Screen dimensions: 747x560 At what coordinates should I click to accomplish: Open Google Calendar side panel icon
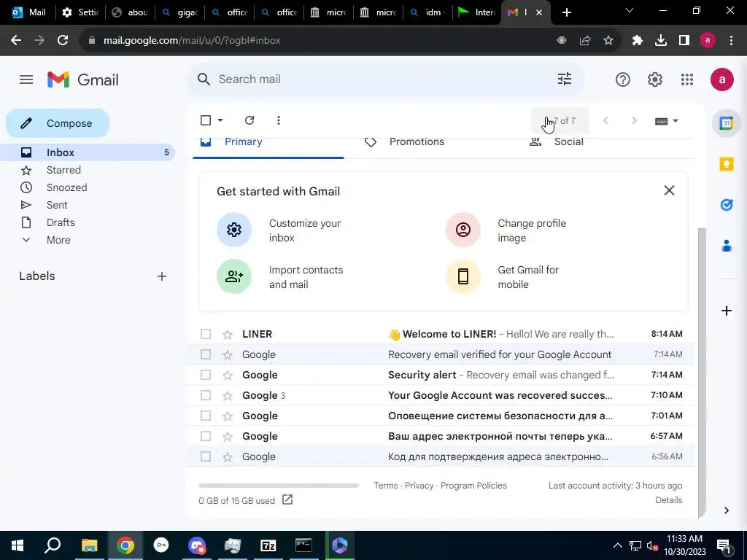[x=726, y=123]
